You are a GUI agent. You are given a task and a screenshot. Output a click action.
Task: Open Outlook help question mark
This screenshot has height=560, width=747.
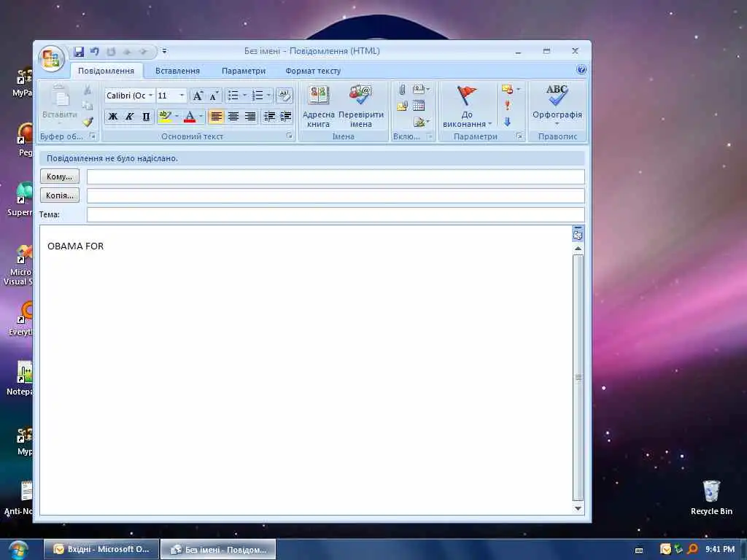[x=581, y=70]
